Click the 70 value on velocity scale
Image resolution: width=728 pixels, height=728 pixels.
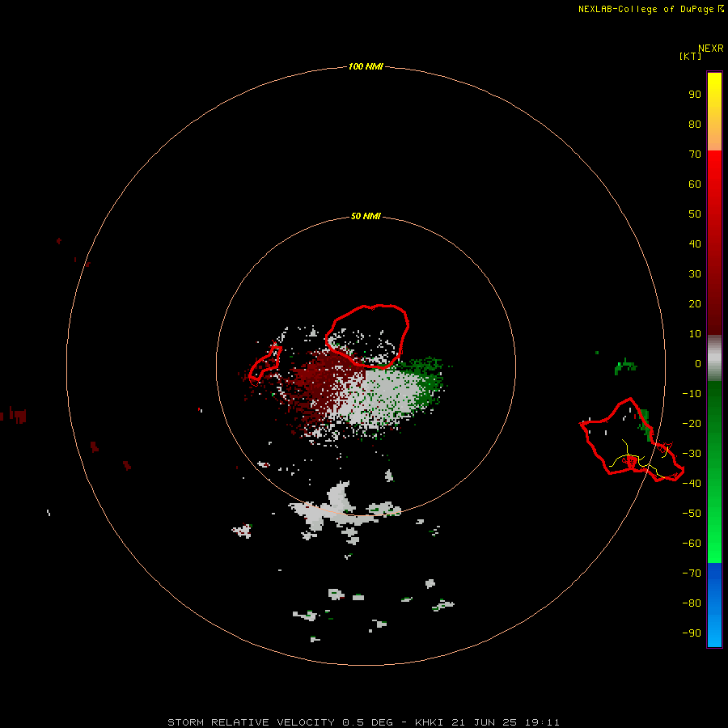click(695, 154)
